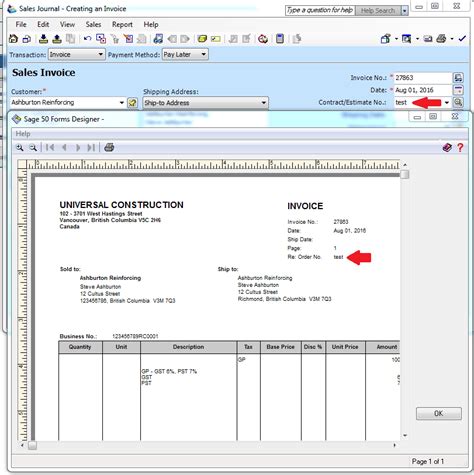Click the 'Unit Price' column header
Viewport: 474px width, 475px height.
click(345, 347)
